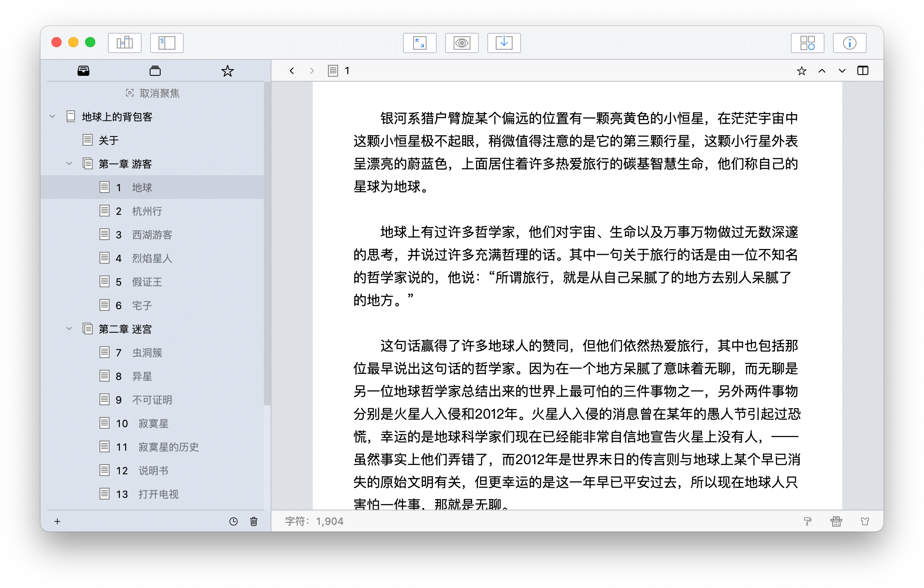924x588 pixels.
Task: Open the grid view objects icon
Action: click(x=807, y=43)
